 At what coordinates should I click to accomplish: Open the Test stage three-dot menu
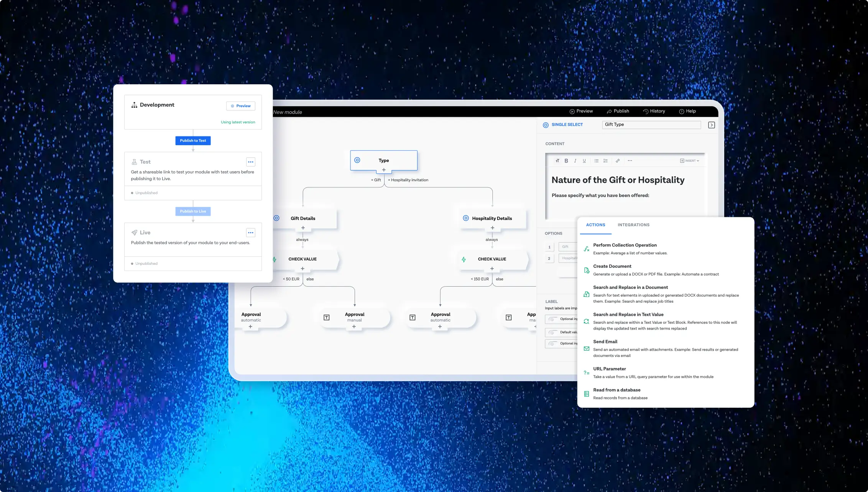click(250, 162)
